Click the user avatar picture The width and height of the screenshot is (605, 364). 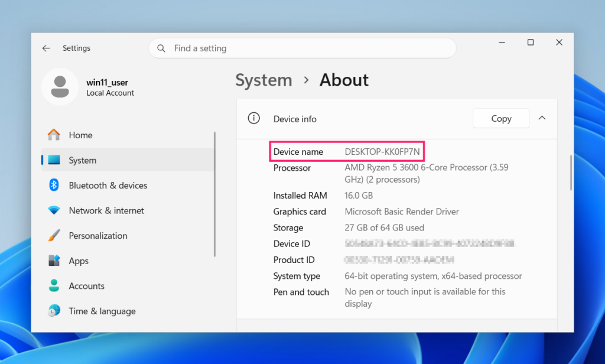click(60, 87)
